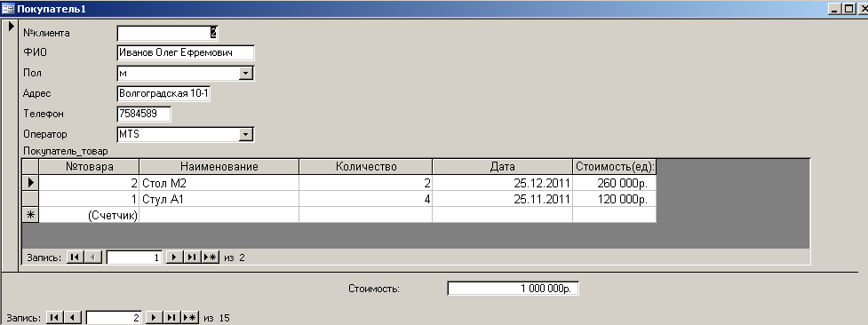Viewport: 868px width, 325px height.
Task: Click the cell Стол М2
Action: point(219,183)
